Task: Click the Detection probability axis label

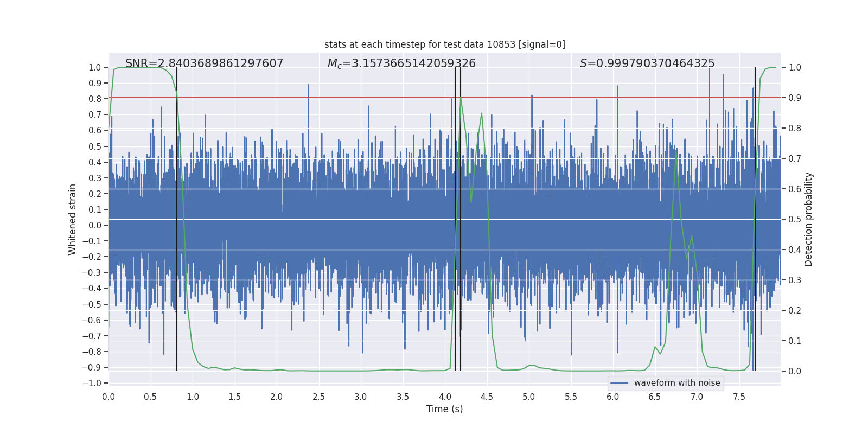Action: [809, 219]
